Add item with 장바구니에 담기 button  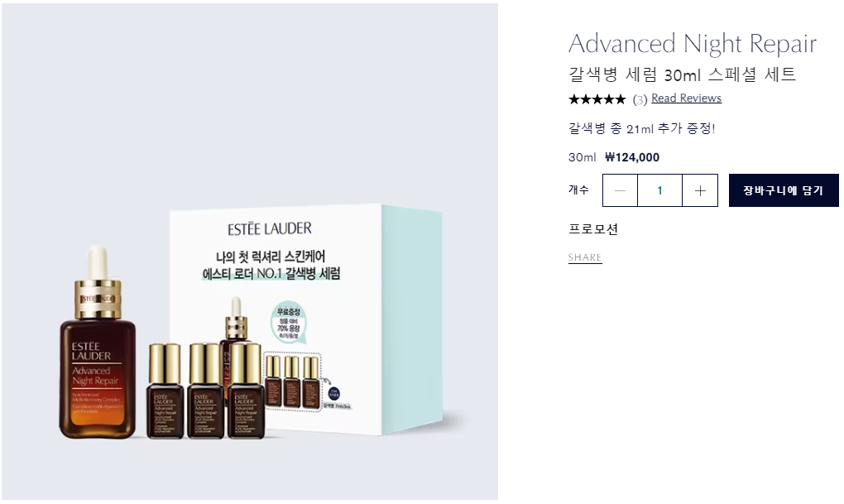coord(784,190)
